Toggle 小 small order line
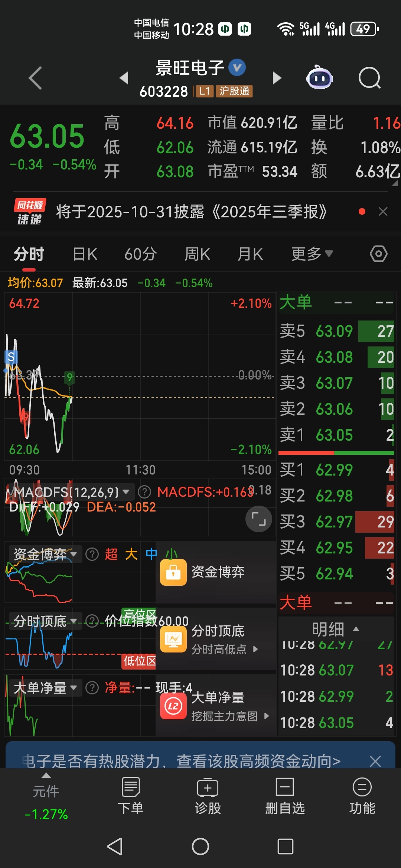This screenshot has width=401, height=868. pyautogui.click(x=172, y=554)
